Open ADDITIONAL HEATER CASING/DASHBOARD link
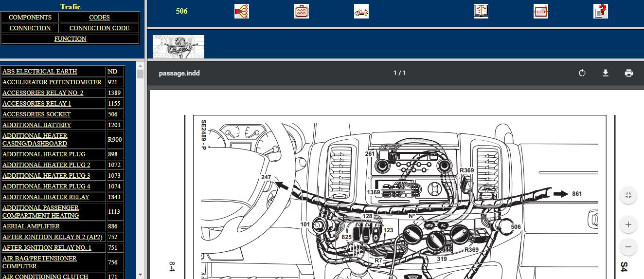The width and height of the screenshot is (644, 279). [x=35, y=140]
